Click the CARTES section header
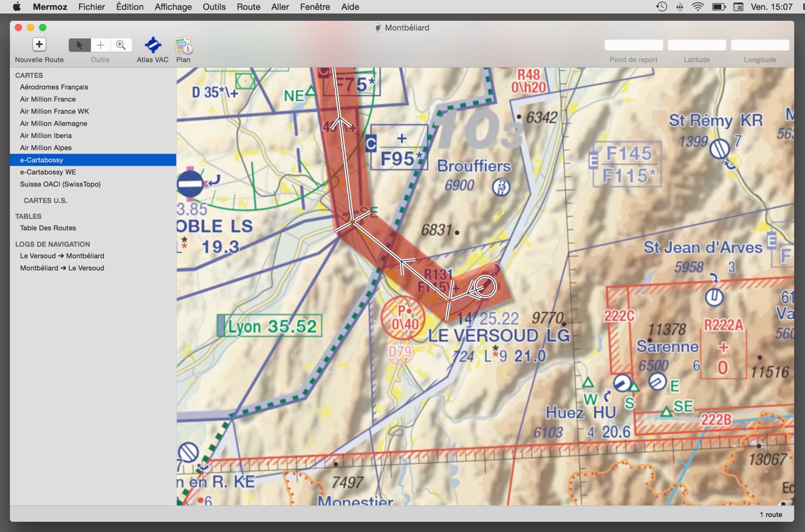 point(29,75)
